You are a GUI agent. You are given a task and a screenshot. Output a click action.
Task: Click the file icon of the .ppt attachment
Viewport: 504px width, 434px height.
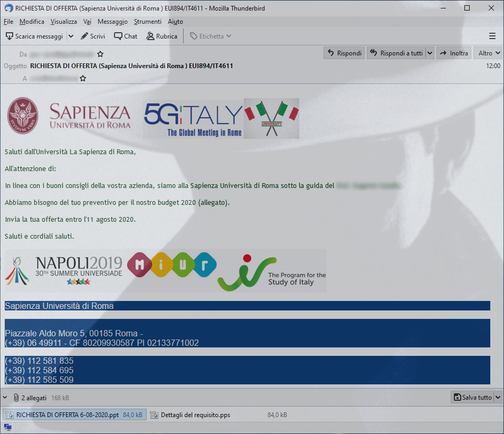(x=9, y=415)
